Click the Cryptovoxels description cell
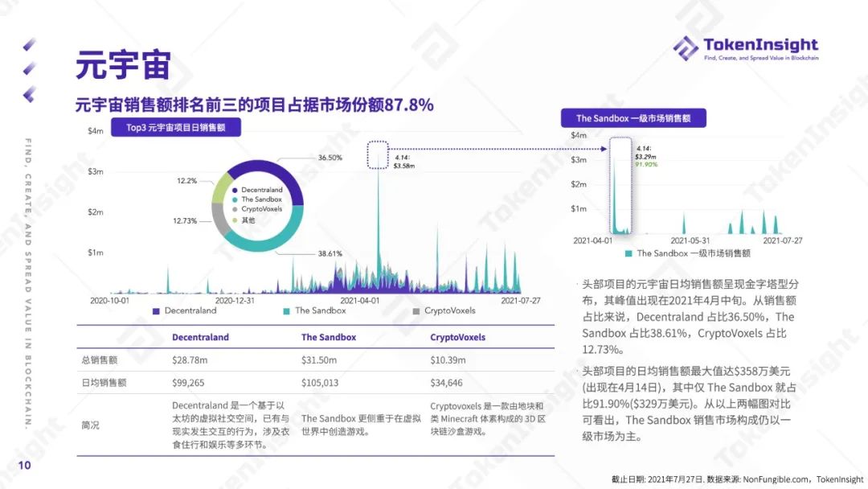868x489 pixels. (x=488, y=419)
